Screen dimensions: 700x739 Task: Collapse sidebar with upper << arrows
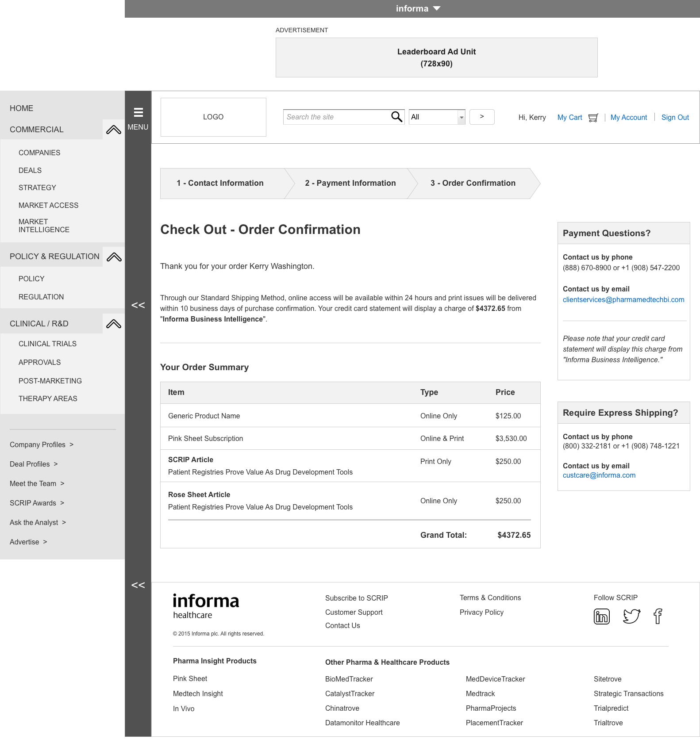click(138, 305)
